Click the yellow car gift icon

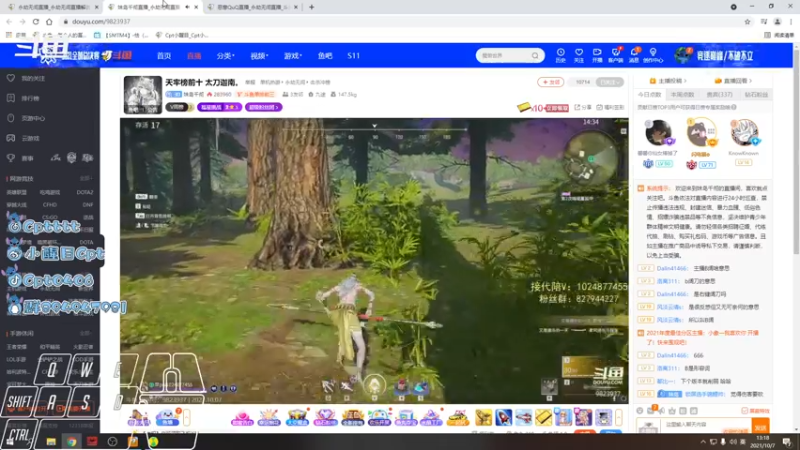[x=458, y=417]
